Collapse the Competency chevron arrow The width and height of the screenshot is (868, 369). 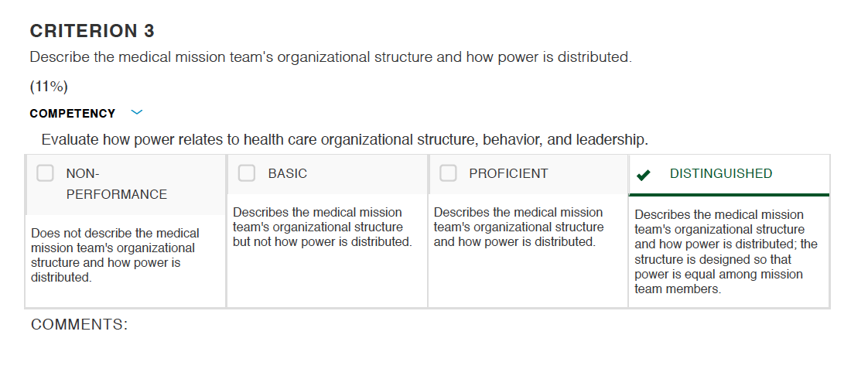[x=137, y=112]
